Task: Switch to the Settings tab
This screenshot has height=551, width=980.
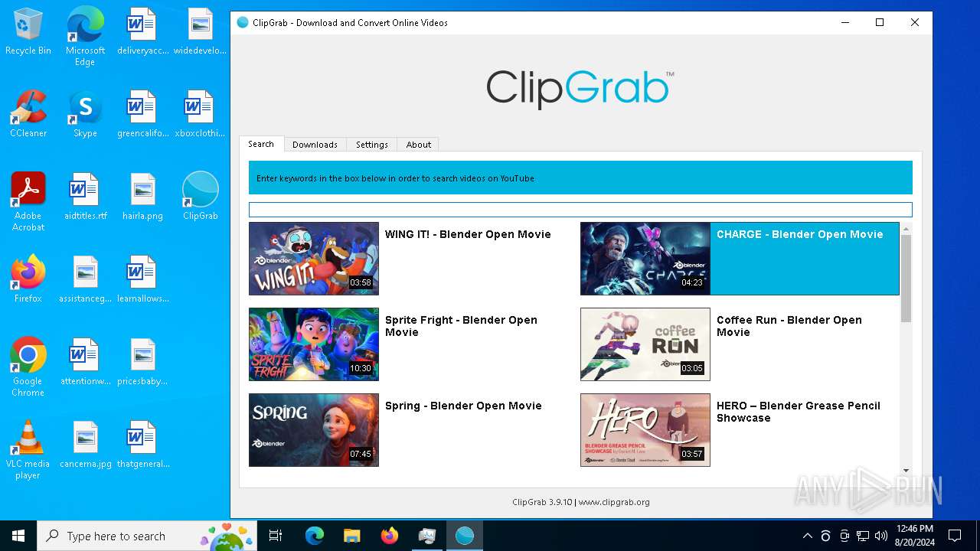Action: point(372,145)
